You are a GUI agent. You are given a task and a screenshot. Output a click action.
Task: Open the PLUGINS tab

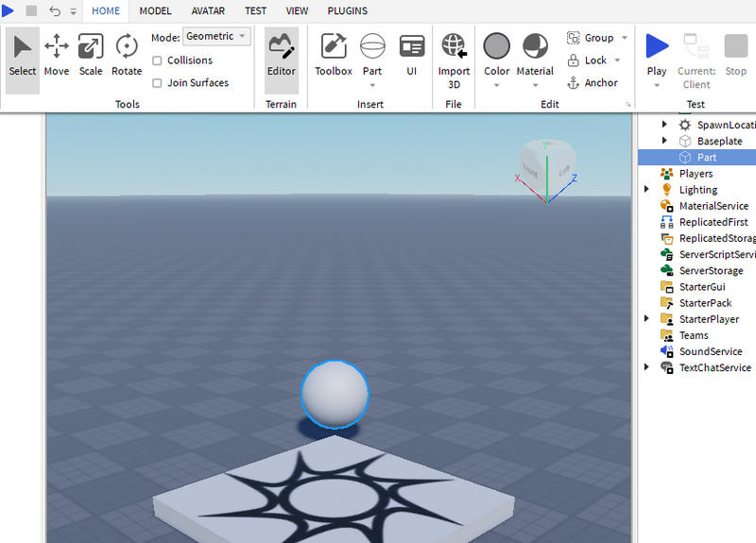pos(348,11)
